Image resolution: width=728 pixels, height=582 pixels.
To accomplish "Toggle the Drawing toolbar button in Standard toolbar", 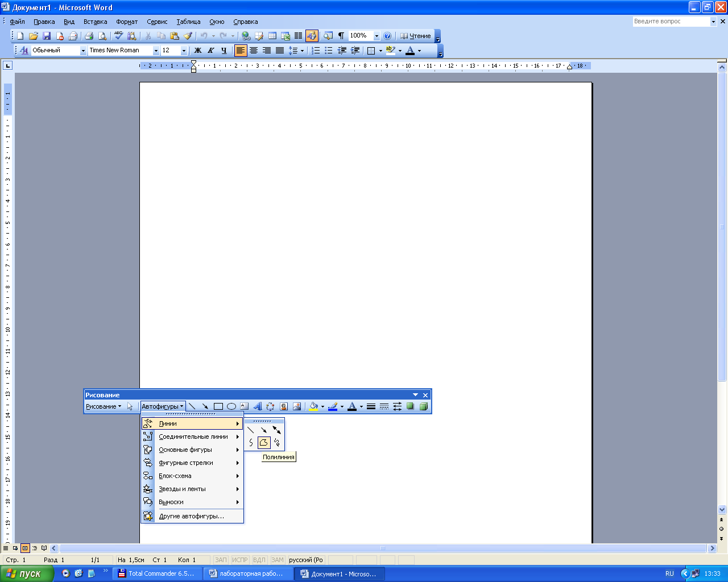I will click(x=312, y=36).
